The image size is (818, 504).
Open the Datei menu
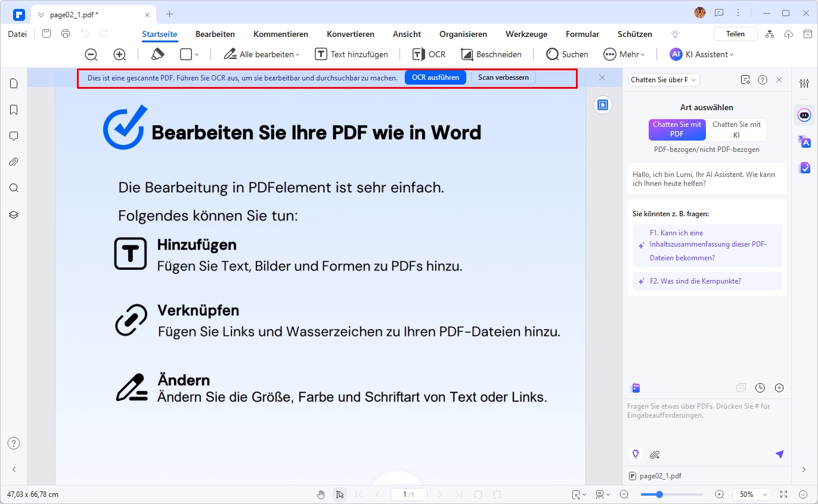pyautogui.click(x=17, y=34)
